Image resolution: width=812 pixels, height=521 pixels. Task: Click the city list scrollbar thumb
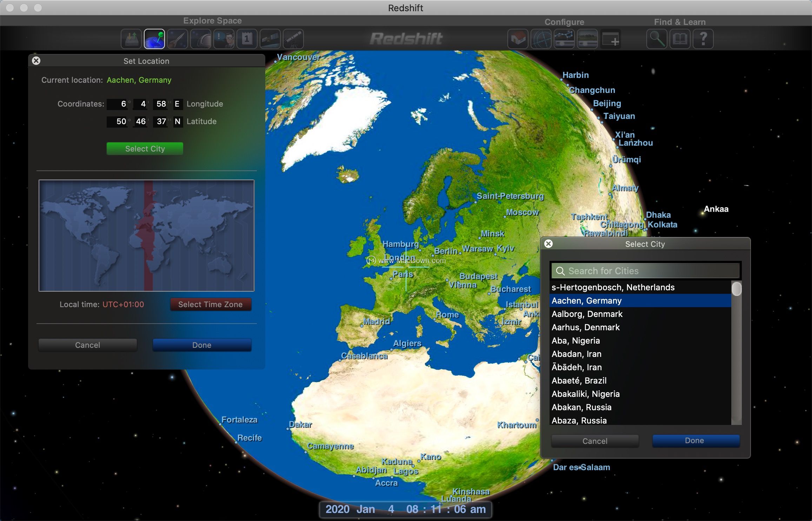pyautogui.click(x=737, y=289)
